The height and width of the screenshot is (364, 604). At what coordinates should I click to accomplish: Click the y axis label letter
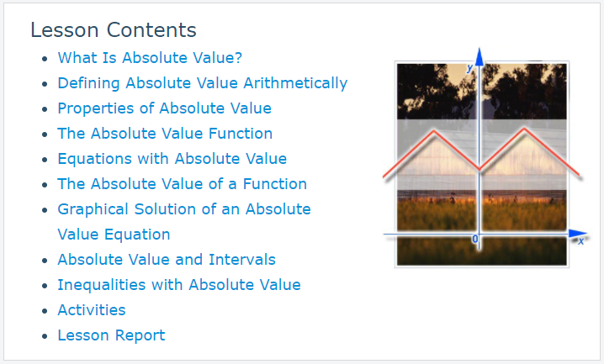tap(469, 68)
